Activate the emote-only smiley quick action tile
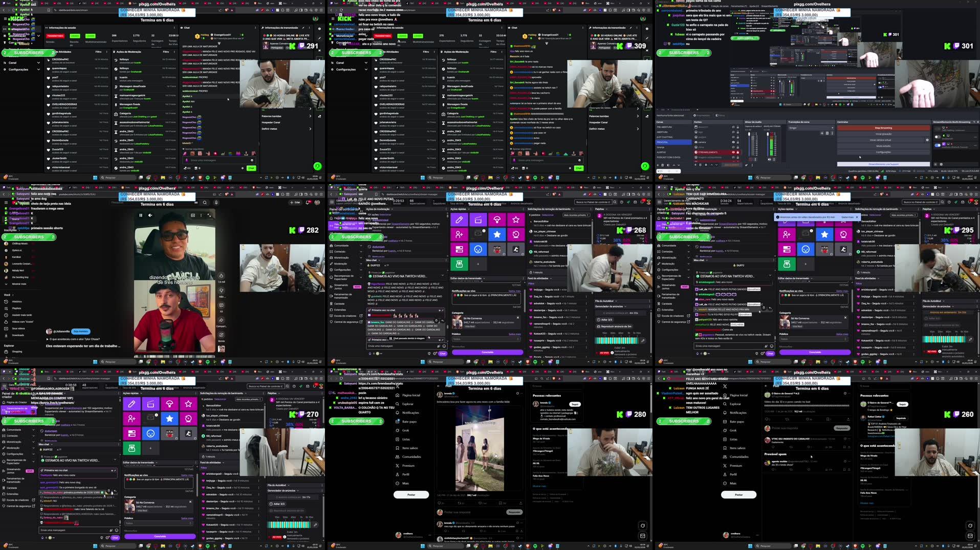980x550 pixels. [479, 249]
